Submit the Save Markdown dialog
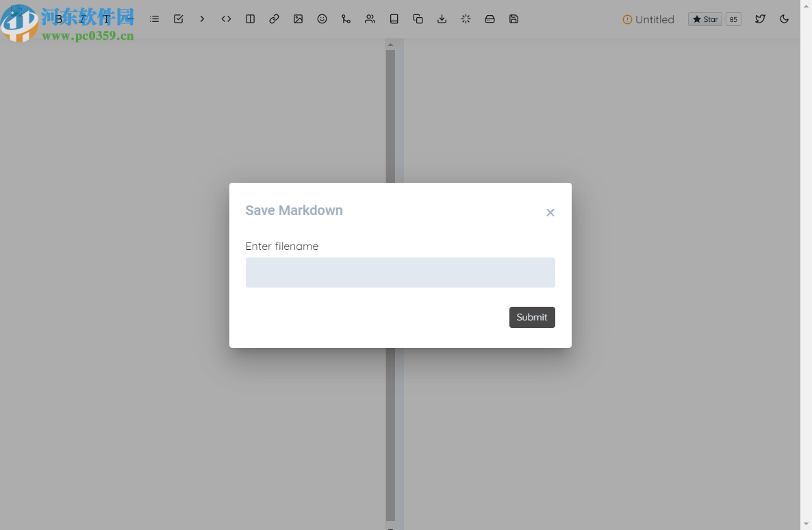The width and height of the screenshot is (812, 530). point(532,317)
